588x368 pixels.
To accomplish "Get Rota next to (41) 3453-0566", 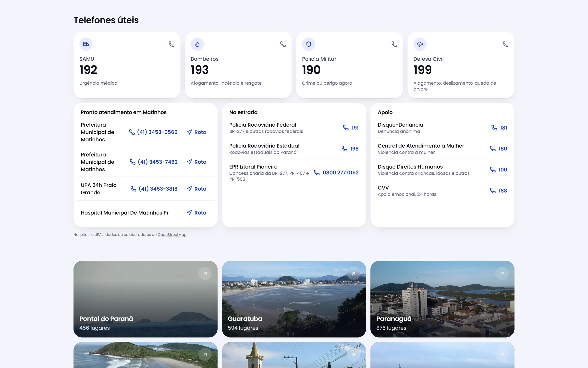I will pos(196,132).
